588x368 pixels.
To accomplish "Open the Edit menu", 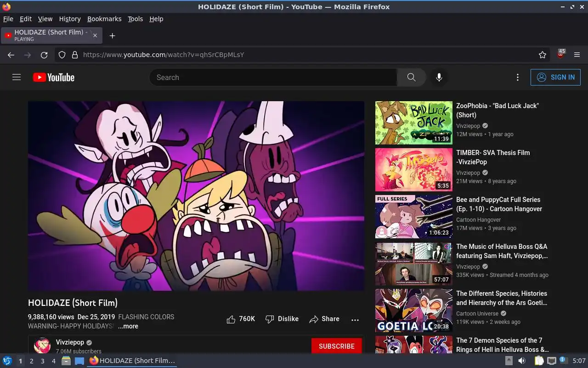I will pos(26,19).
